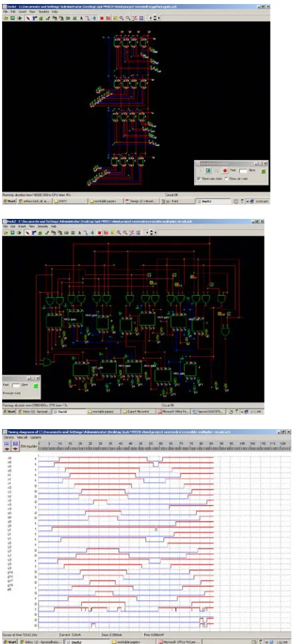Image resolution: width=292 pixels, height=644 pixels.
Task: Open Insert menu in top DSCH2 window
Action: coord(23,12)
